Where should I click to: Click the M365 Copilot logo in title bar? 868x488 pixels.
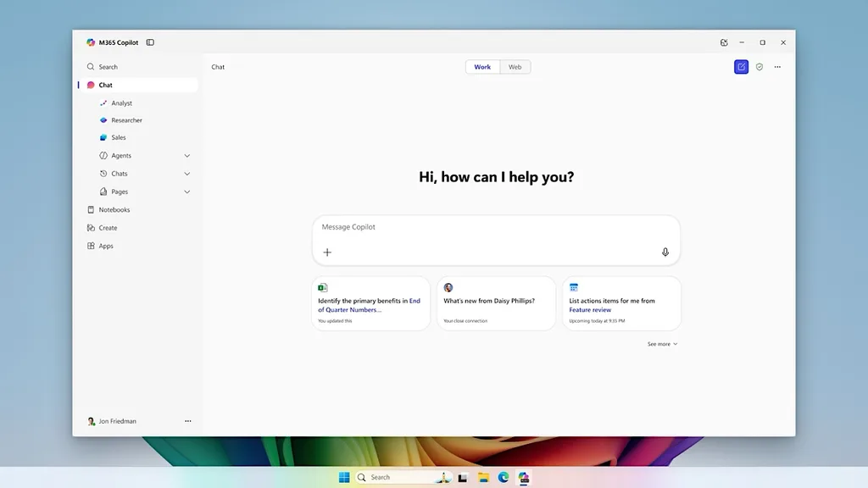(91, 42)
